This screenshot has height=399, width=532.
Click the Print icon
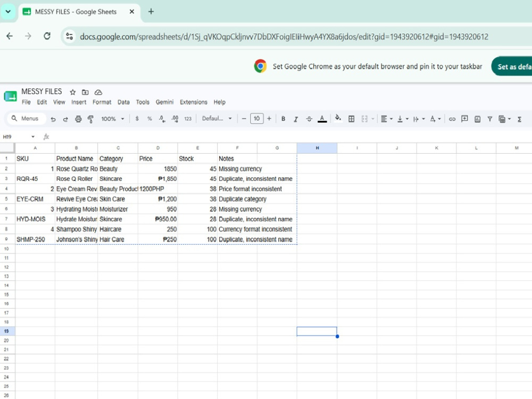click(x=78, y=119)
